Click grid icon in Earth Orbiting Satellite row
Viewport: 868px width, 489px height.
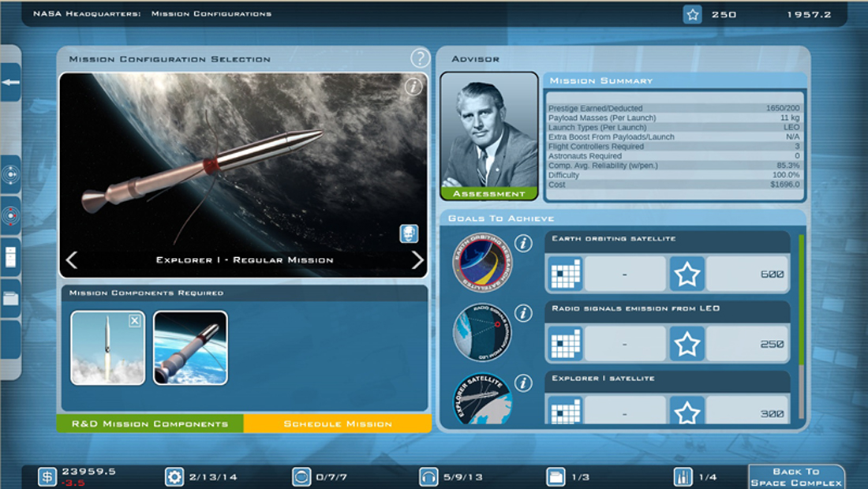pos(565,274)
